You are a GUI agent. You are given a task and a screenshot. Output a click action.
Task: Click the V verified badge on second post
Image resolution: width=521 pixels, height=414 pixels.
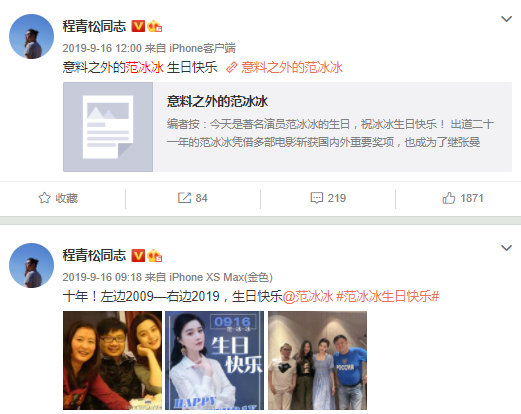[x=138, y=256]
